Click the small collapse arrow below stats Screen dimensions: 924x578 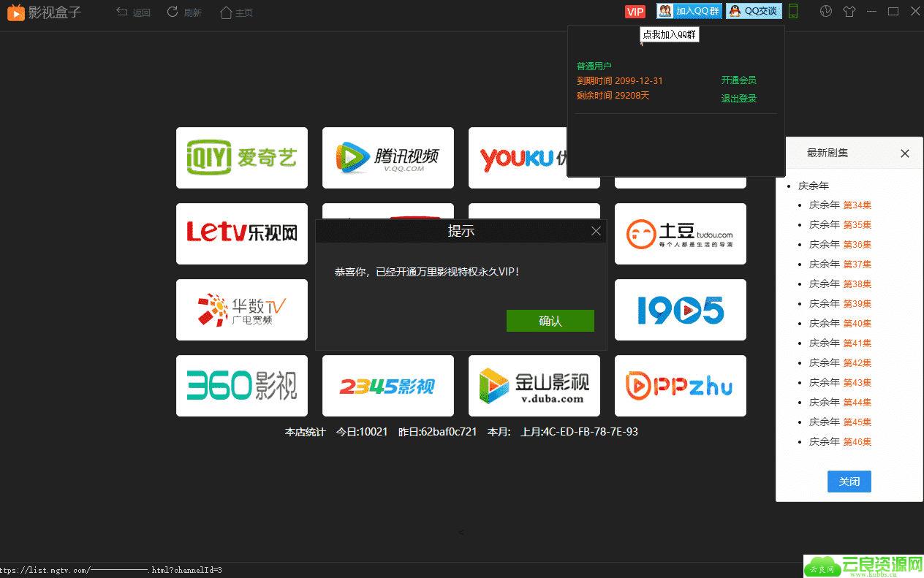tap(461, 532)
